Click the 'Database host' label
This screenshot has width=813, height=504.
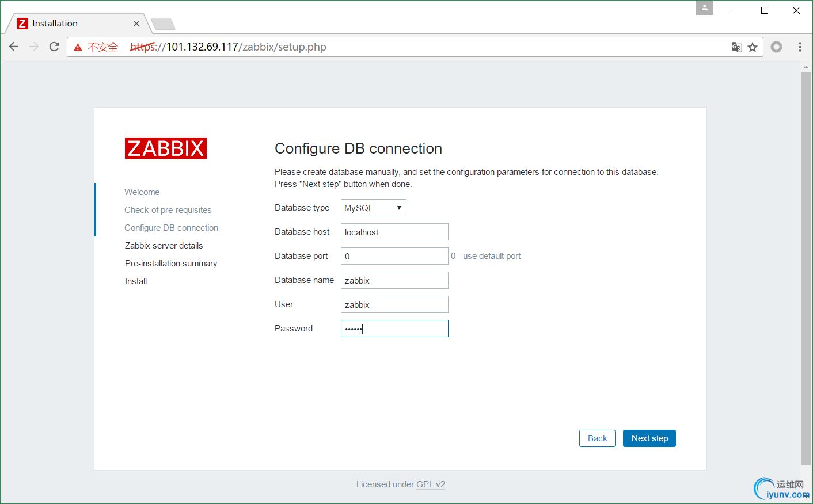(302, 232)
